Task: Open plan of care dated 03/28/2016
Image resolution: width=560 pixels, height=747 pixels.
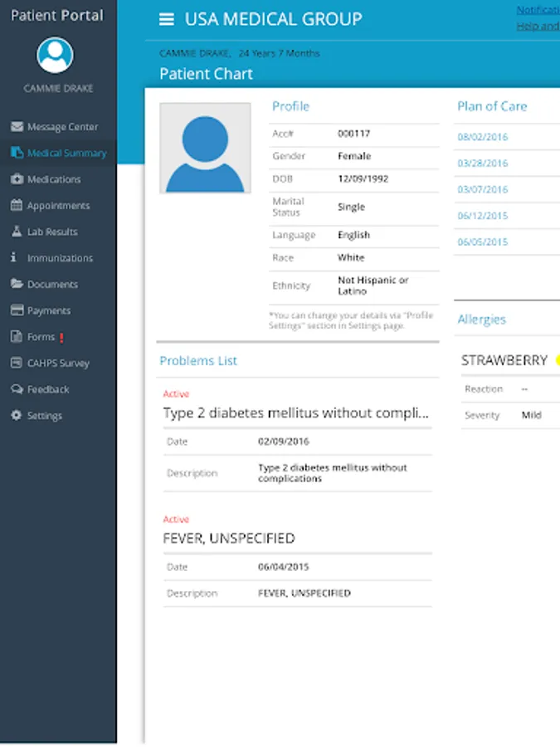Action: 482,164
